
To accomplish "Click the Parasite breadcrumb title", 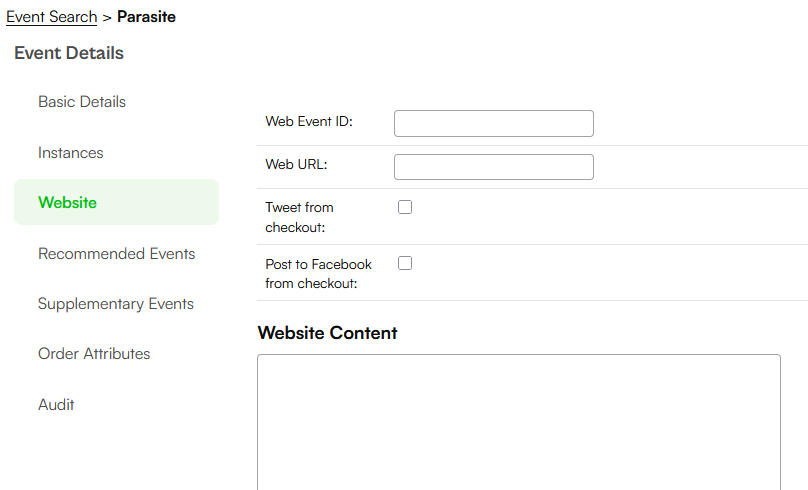I will [146, 16].
